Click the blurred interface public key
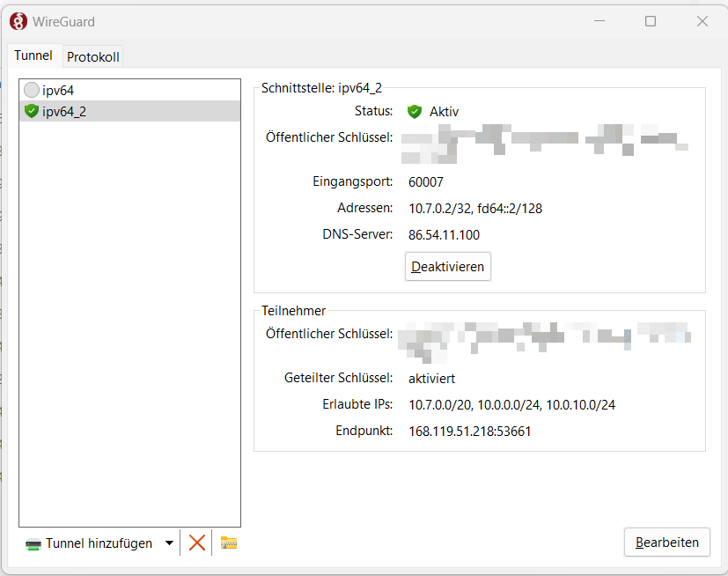 (x=545, y=144)
